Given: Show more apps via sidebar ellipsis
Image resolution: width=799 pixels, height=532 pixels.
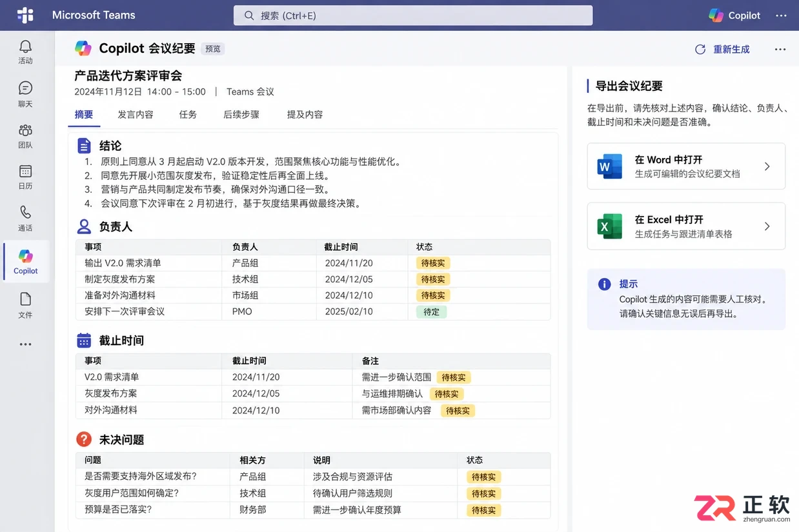Looking at the screenshot, I should click(x=25, y=344).
